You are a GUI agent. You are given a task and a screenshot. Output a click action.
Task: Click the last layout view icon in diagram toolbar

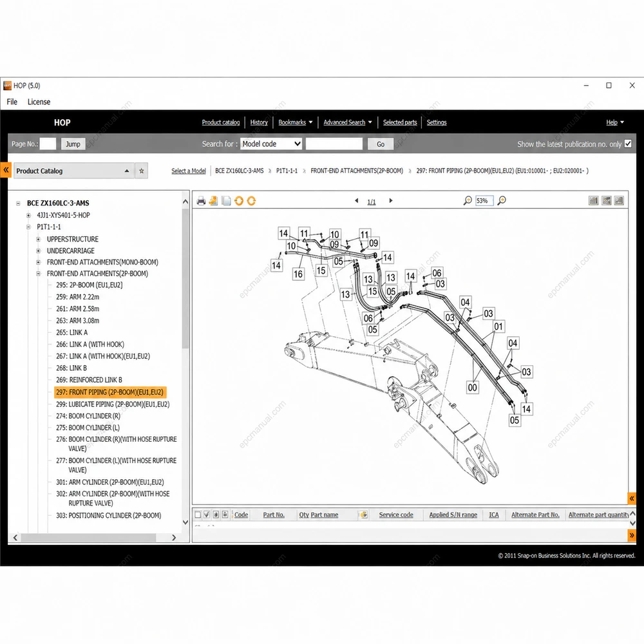619,200
